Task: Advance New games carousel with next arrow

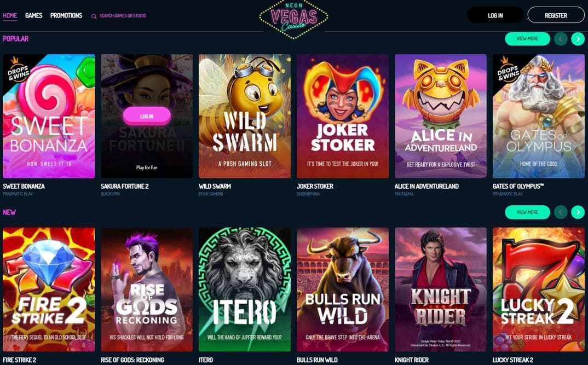Action: (x=578, y=212)
